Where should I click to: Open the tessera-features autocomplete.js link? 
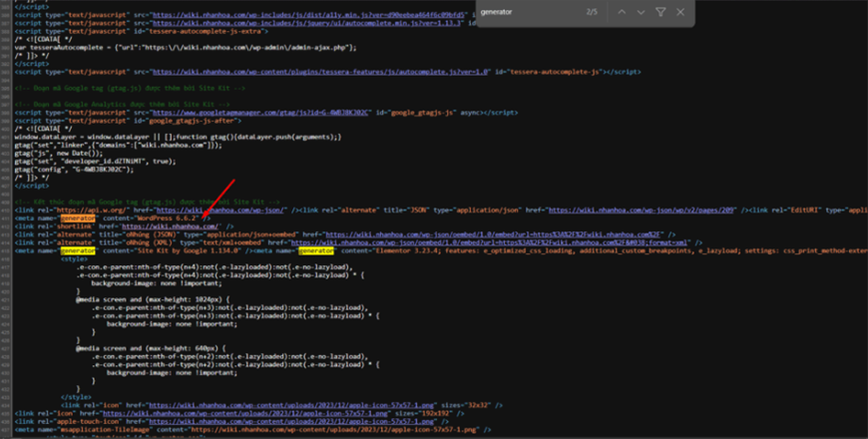321,72
